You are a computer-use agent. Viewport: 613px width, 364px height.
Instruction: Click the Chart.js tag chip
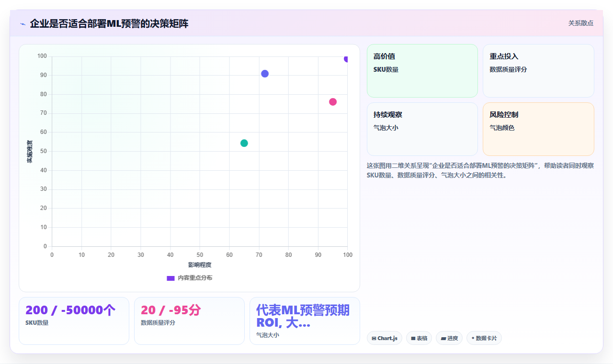click(385, 338)
